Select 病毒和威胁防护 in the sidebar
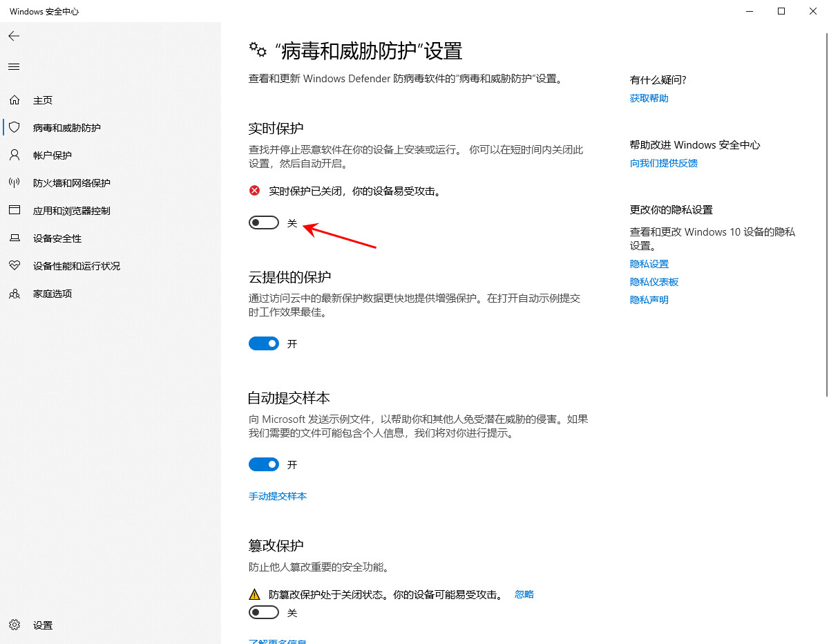This screenshot has height=644, width=829. pyautogui.click(x=111, y=128)
